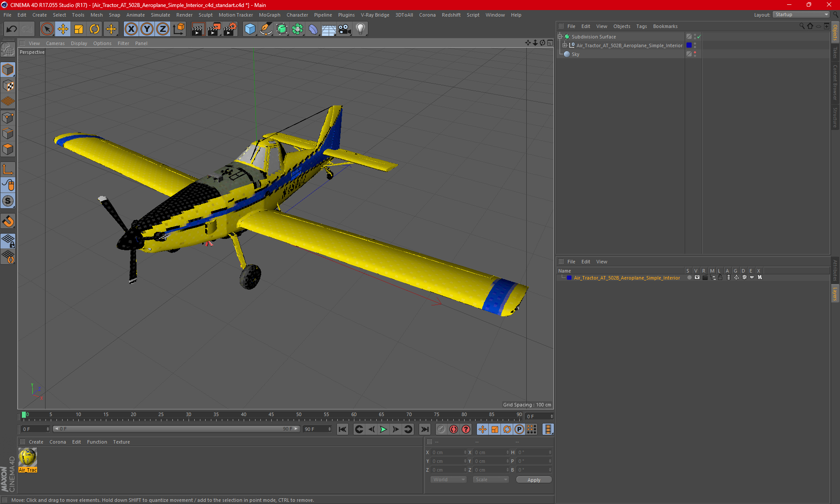
Task: Click the timeline range slider bar
Action: 176,429
